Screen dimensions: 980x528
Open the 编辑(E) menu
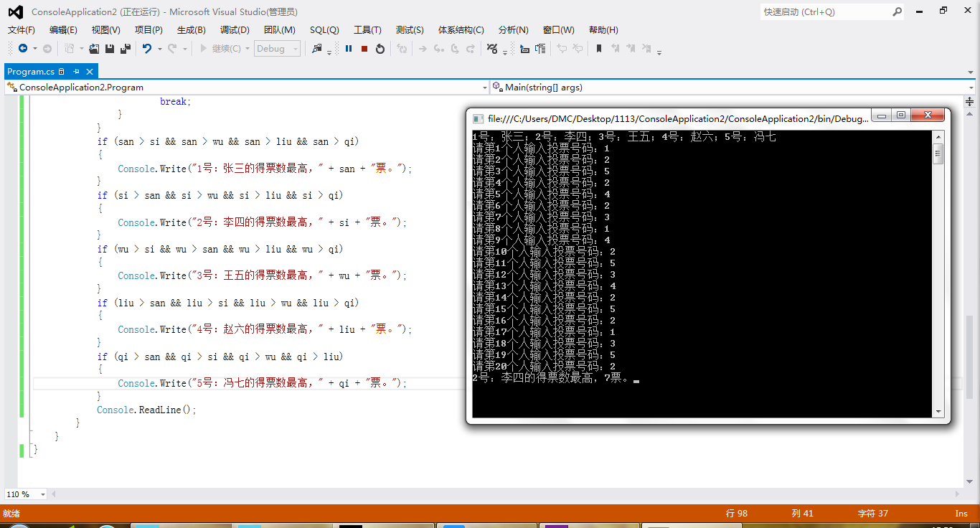(63, 30)
